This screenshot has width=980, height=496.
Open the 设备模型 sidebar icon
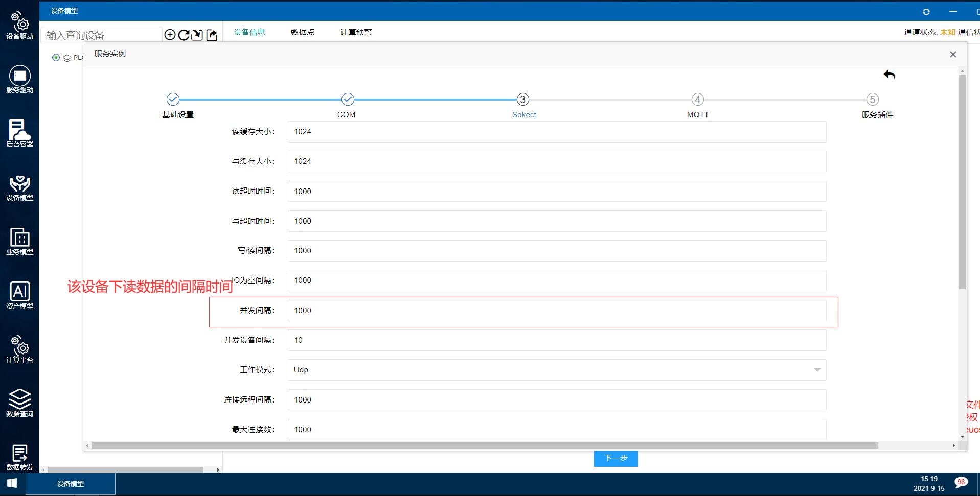point(19,187)
